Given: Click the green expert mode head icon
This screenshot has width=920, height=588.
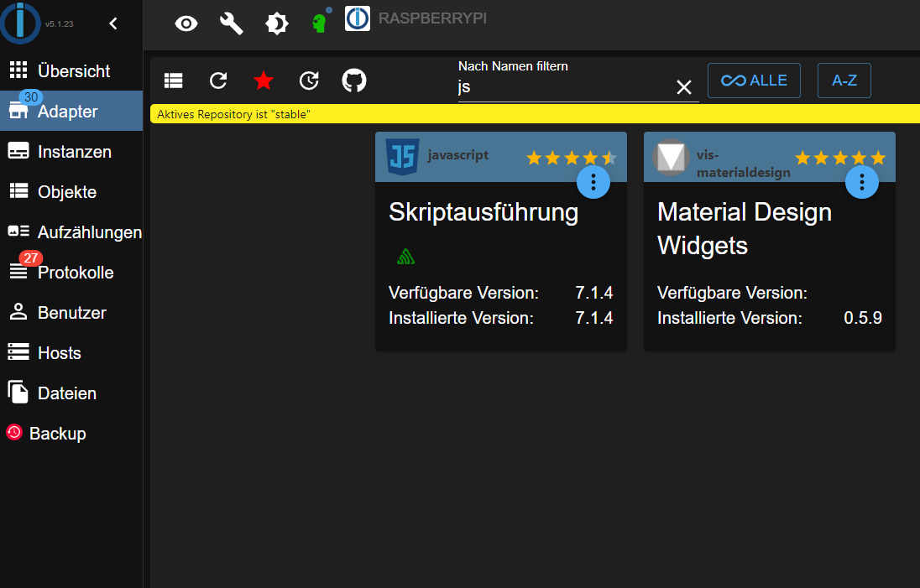Looking at the screenshot, I should pos(319,23).
